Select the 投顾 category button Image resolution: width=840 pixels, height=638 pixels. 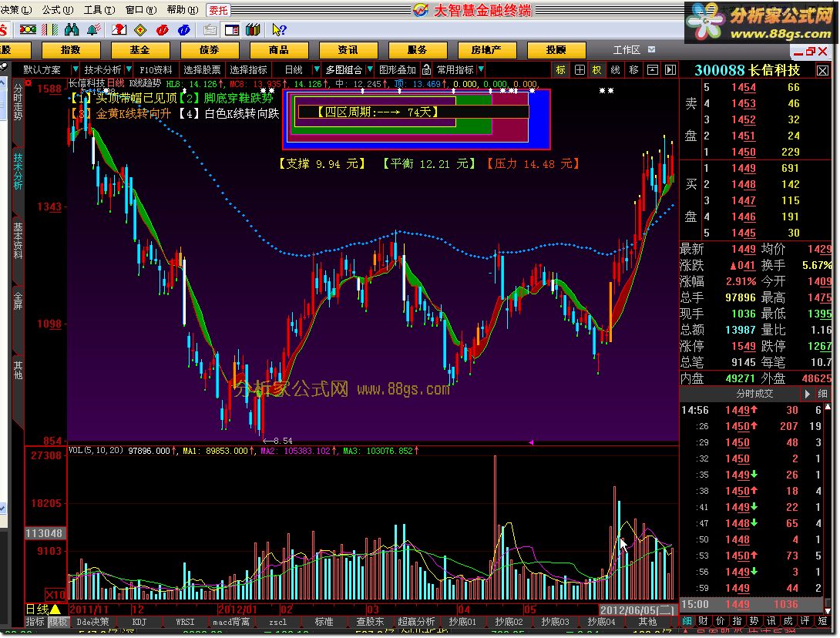click(x=556, y=50)
